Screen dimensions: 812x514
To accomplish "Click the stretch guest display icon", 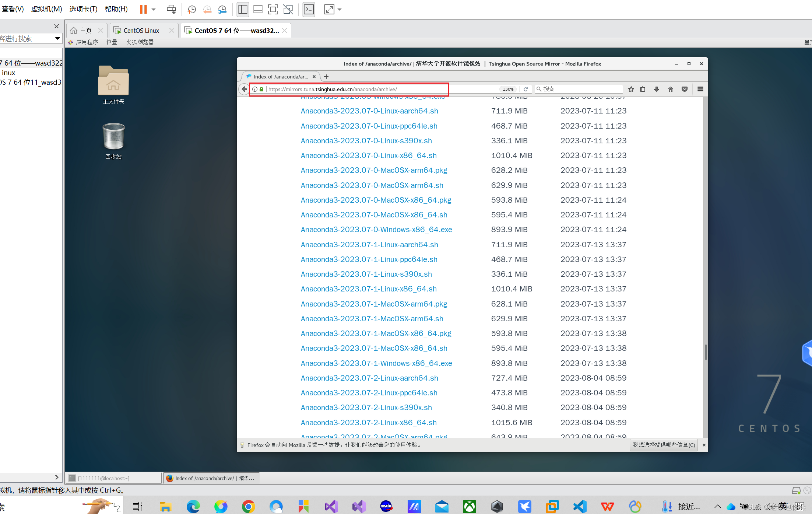I will pyautogui.click(x=329, y=10).
